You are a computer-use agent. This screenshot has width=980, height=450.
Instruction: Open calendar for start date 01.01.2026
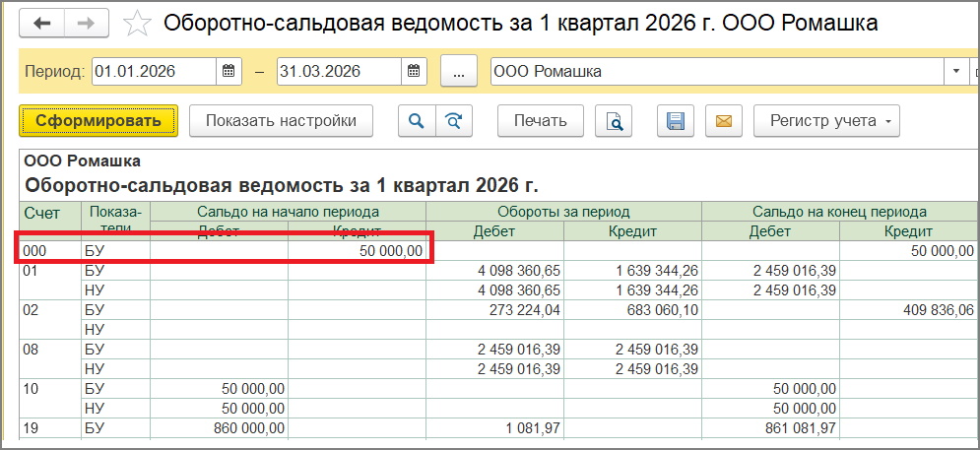tap(229, 72)
